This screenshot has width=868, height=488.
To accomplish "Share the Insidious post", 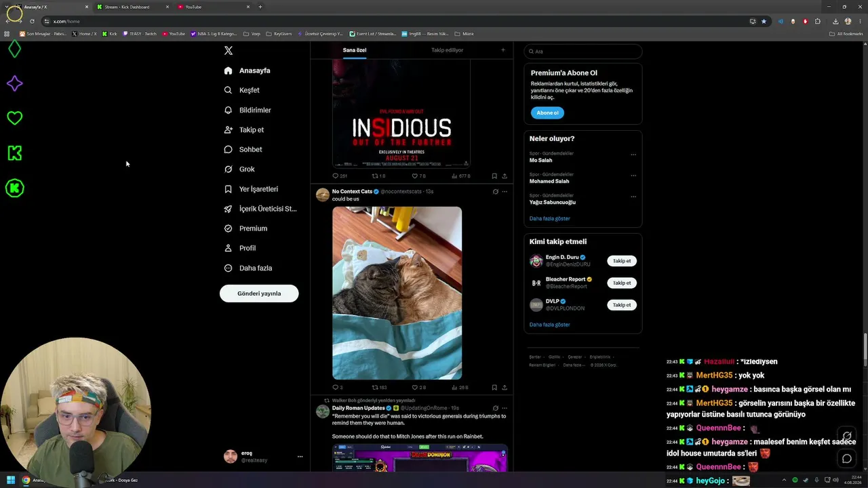I will tap(505, 176).
